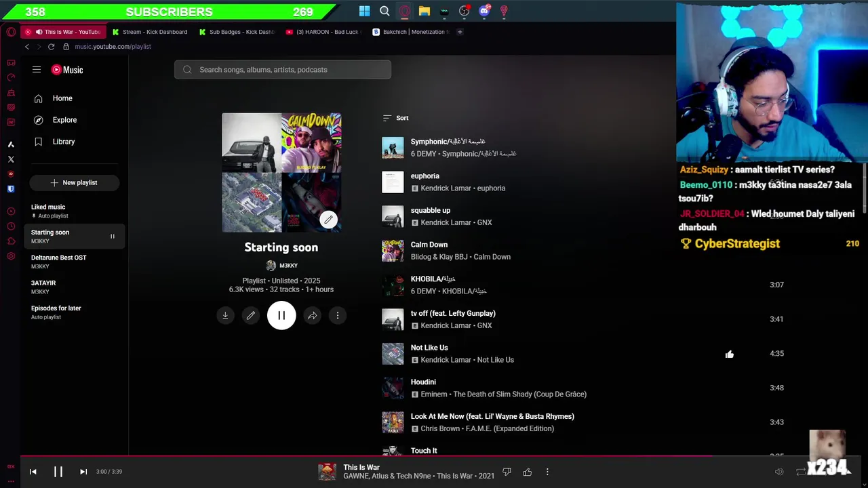Image resolution: width=868 pixels, height=488 pixels.
Task: Open Windows taskbar search
Action: click(384, 11)
